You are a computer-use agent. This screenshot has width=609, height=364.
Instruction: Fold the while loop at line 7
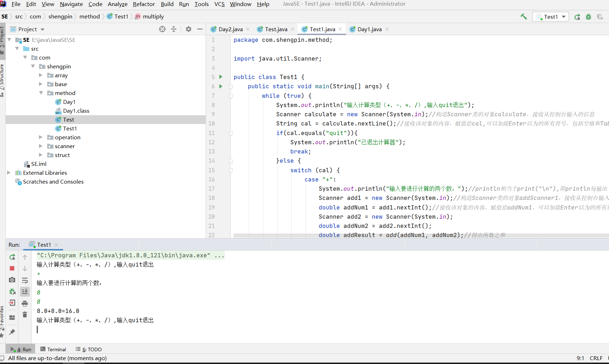(x=231, y=96)
